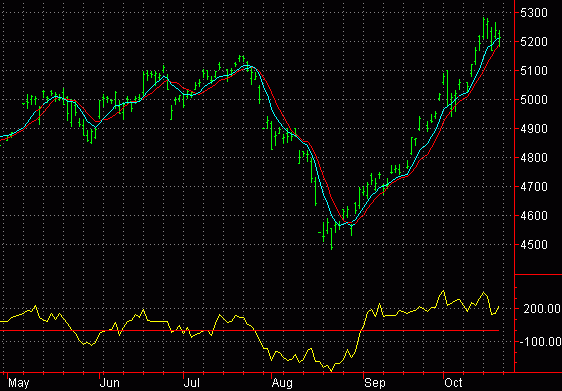The image size is (562, 391).
Task: Click the 4500 price axis label
Action: coord(533,245)
